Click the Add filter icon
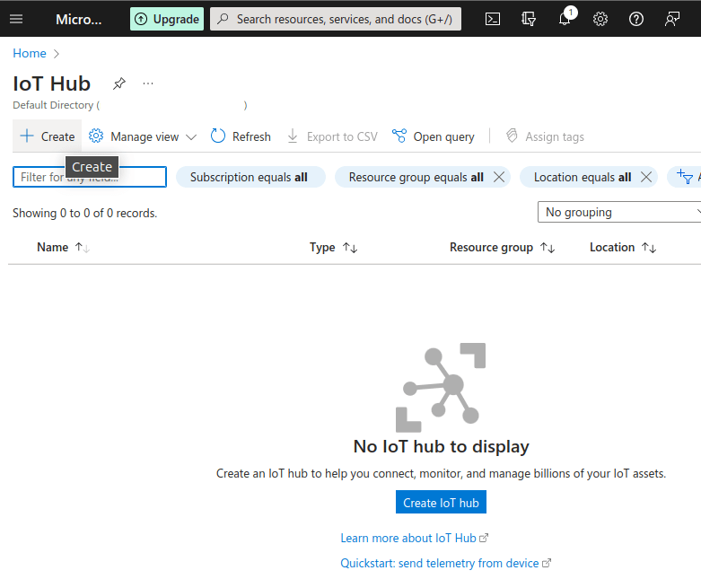This screenshot has width=701, height=588. pyautogui.click(x=685, y=177)
